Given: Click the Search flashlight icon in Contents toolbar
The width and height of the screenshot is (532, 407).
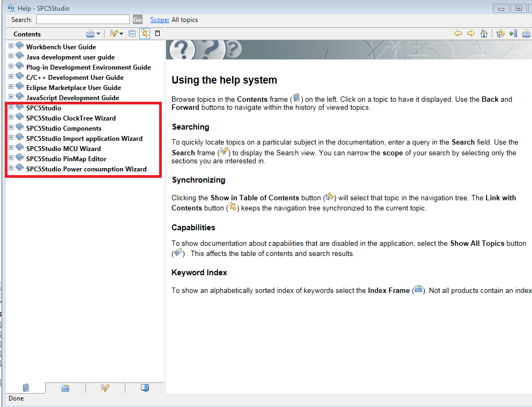Looking at the screenshot, I should point(114,34).
